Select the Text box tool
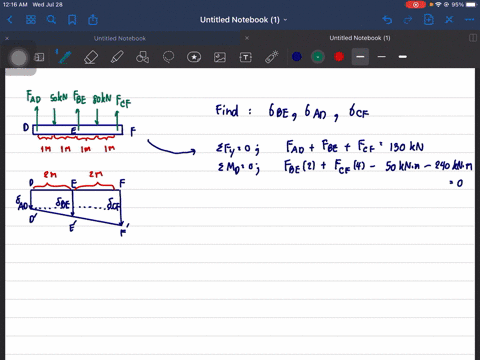The image size is (480, 360). click(246, 57)
